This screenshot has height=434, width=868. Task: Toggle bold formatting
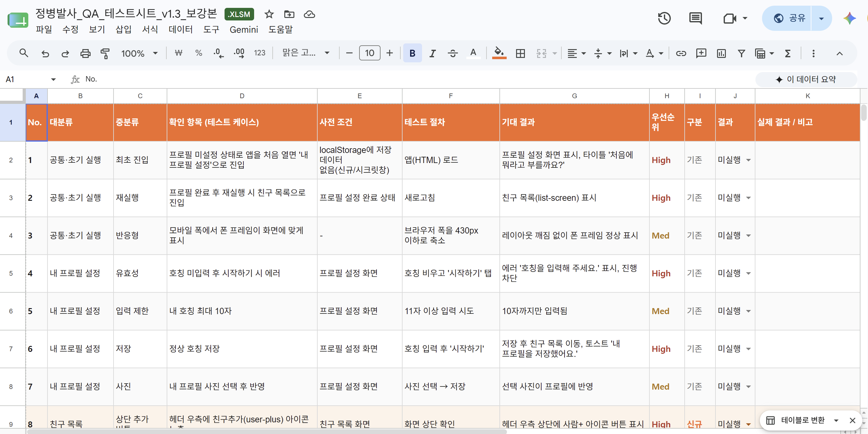click(x=412, y=53)
